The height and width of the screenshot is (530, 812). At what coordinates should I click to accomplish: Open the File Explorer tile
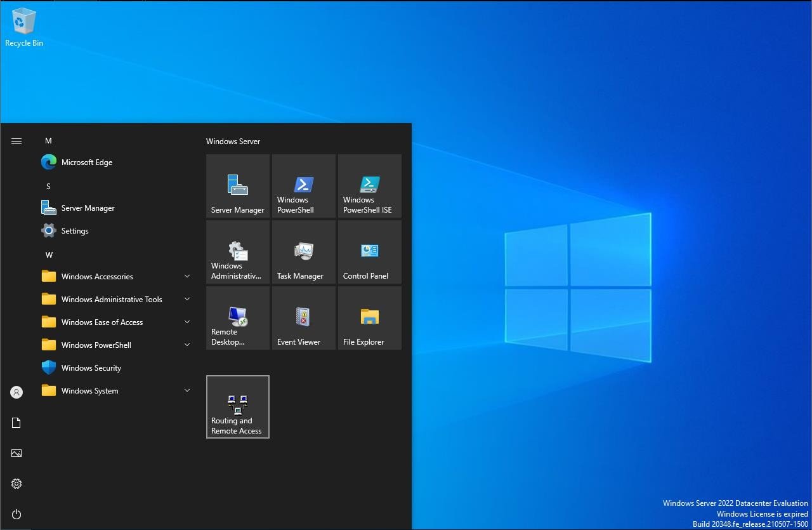tap(370, 318)
